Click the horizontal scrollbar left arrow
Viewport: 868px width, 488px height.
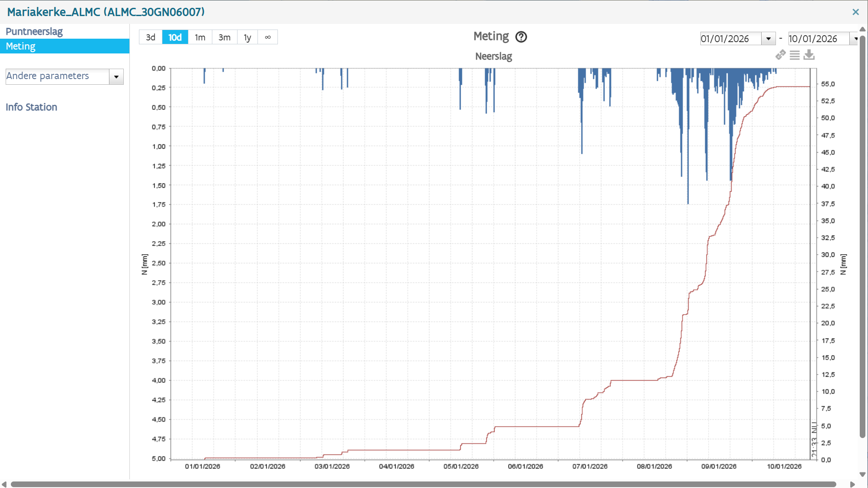click(4, 484)
